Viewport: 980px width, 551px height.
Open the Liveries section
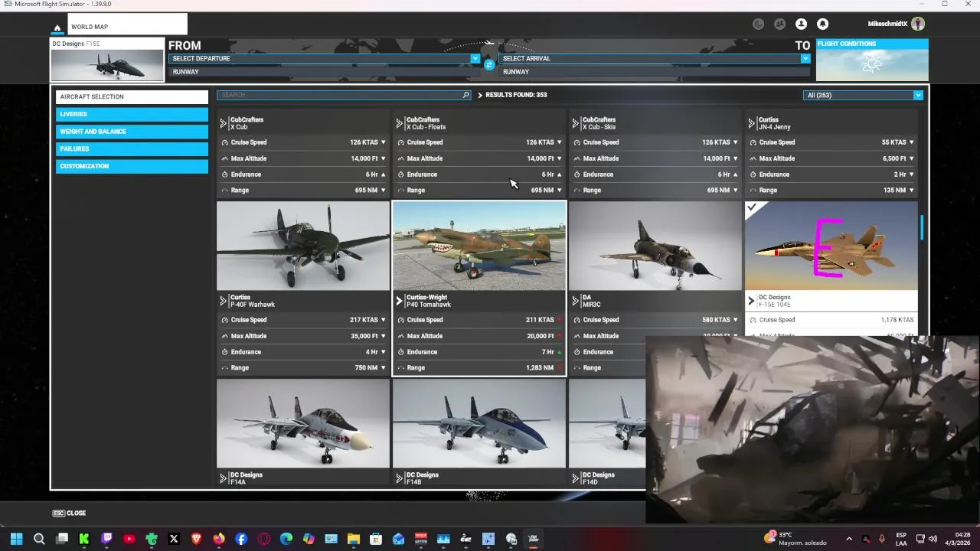[132, 114]
